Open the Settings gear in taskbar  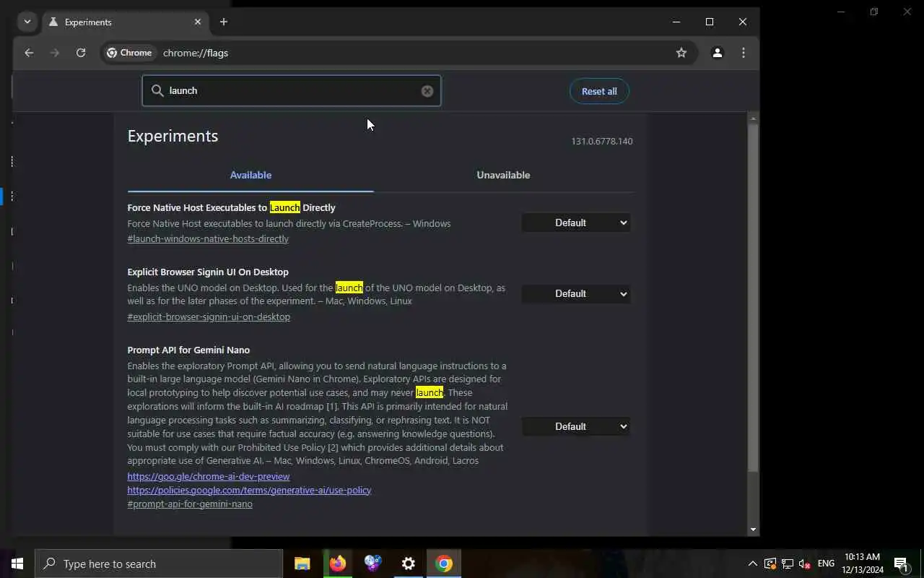[x=409, y=564]
